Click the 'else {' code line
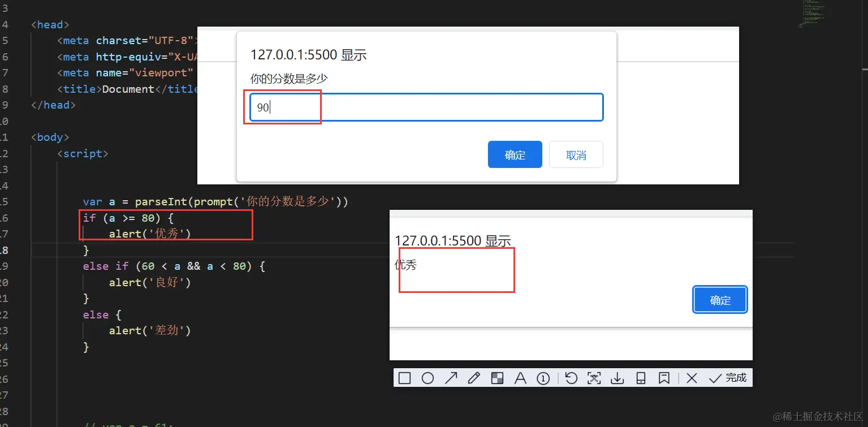 pos(102,314)
